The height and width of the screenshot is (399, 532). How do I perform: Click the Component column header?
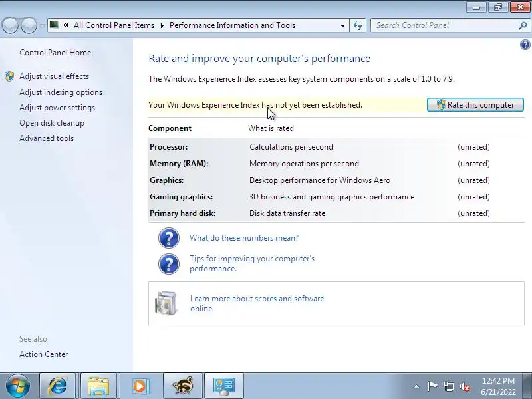tap(170, 128)
